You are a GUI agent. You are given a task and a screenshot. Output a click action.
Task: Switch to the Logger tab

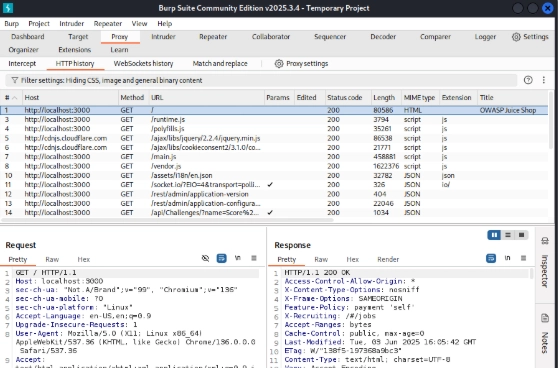click(x=485, y=37)
